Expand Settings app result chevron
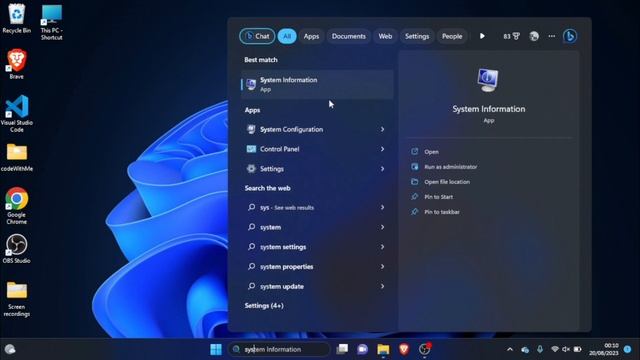 click(x=382, y=169)
